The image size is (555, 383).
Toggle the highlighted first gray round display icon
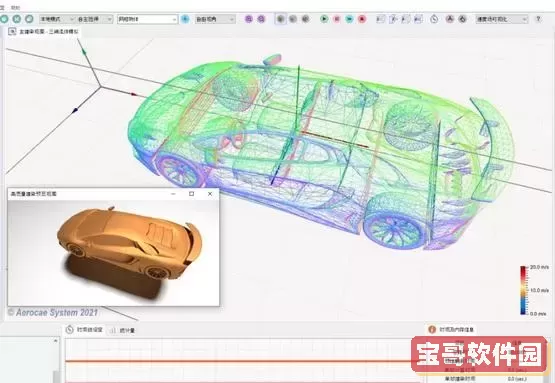tap(281, 19)
